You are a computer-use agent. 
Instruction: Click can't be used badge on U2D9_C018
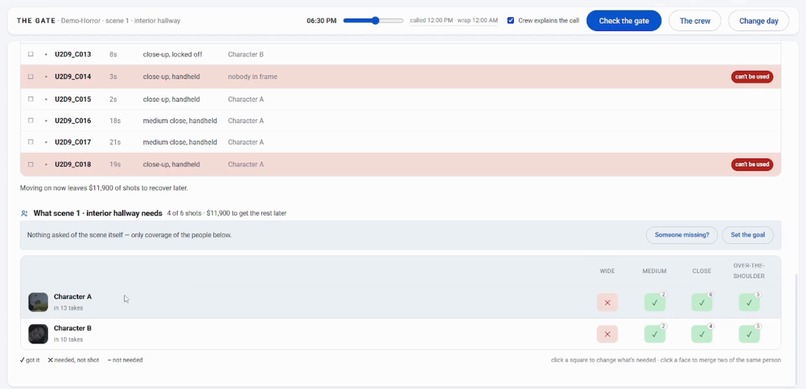point(752,164)
